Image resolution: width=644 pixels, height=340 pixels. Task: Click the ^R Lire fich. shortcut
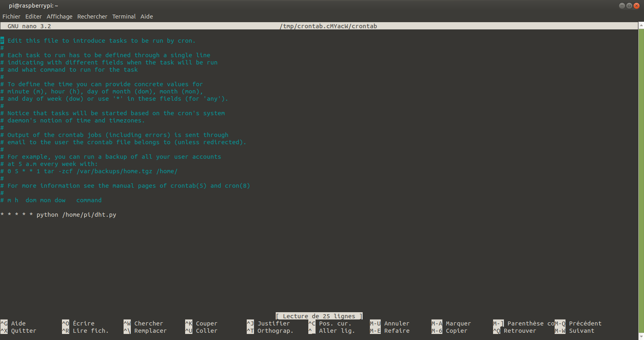point(85,331)
